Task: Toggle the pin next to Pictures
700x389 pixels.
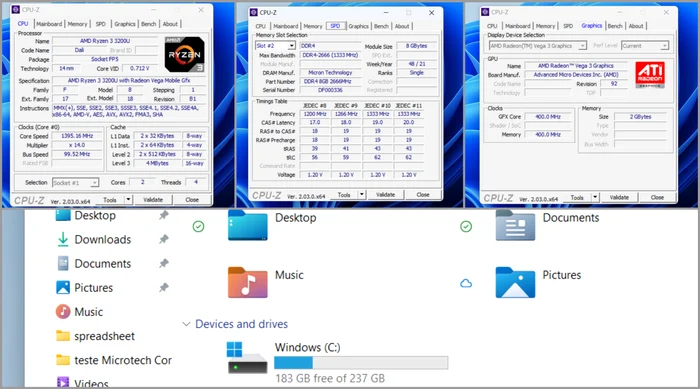Action: (164, 288)
